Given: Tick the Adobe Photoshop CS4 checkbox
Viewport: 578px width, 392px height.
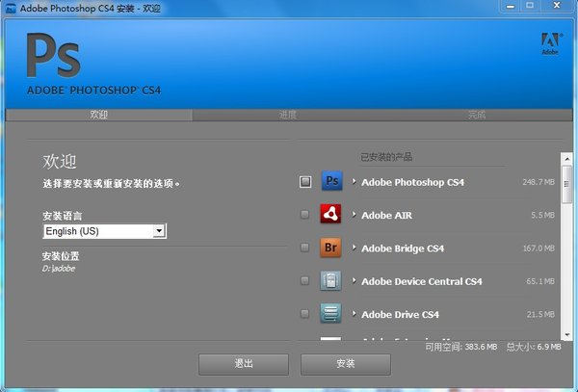Looking at the screenshot, I should 305,182.
